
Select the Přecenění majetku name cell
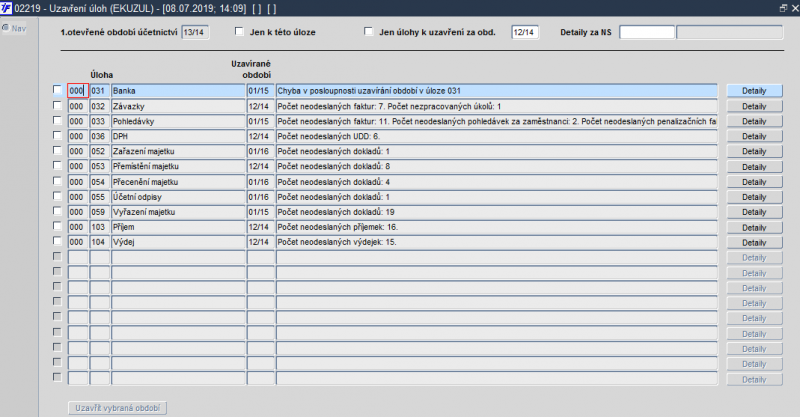178,182
